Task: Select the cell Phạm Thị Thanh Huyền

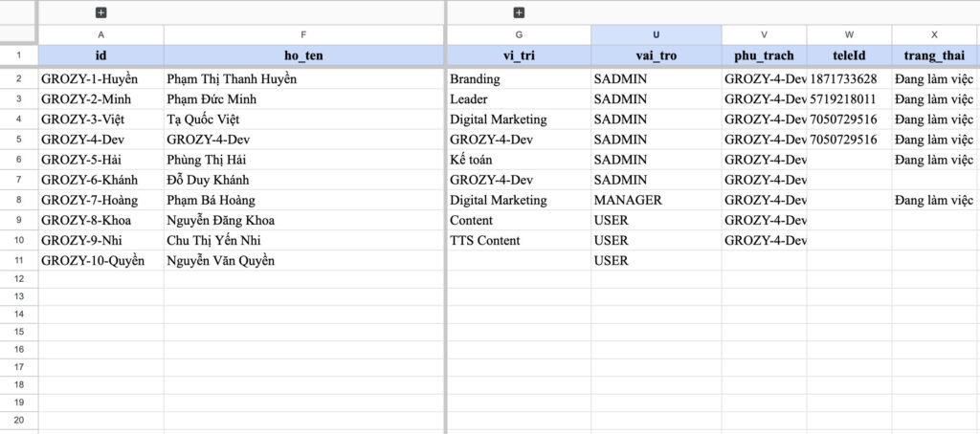Action: pos(231,79)
